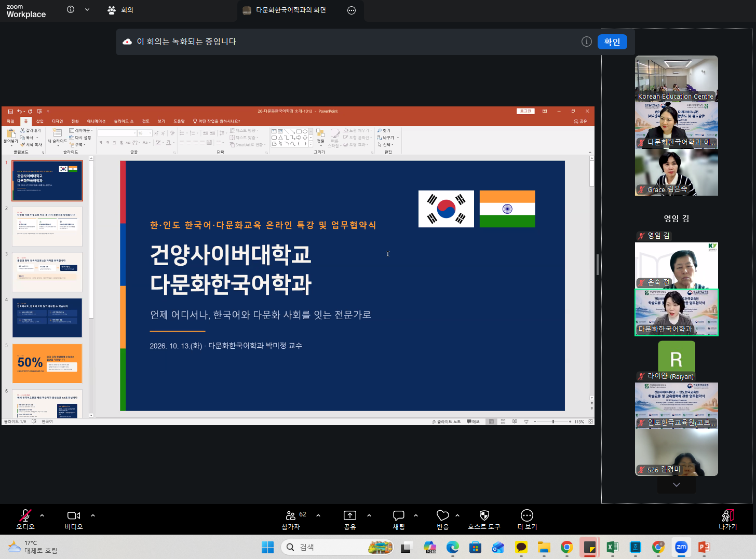
Task: Switch to normal view icon
Action: point(491,421)
